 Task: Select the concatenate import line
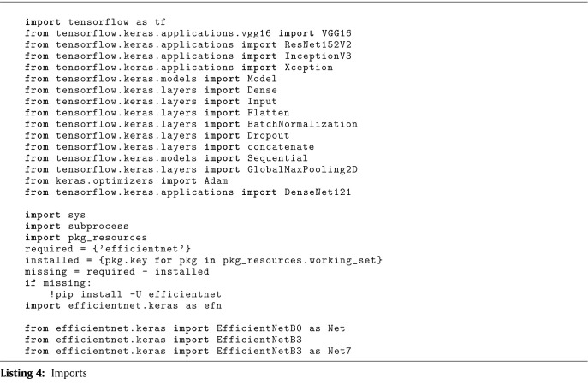(x=169, y=147)
